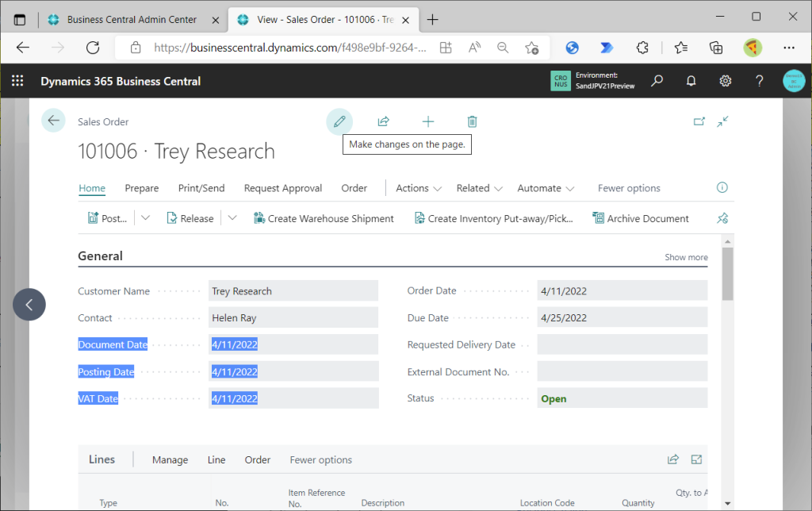812x511 pixels.
Task: Click the page vertical scrollbar thumb
Action: pyautogui.click(x=728, y=274)
